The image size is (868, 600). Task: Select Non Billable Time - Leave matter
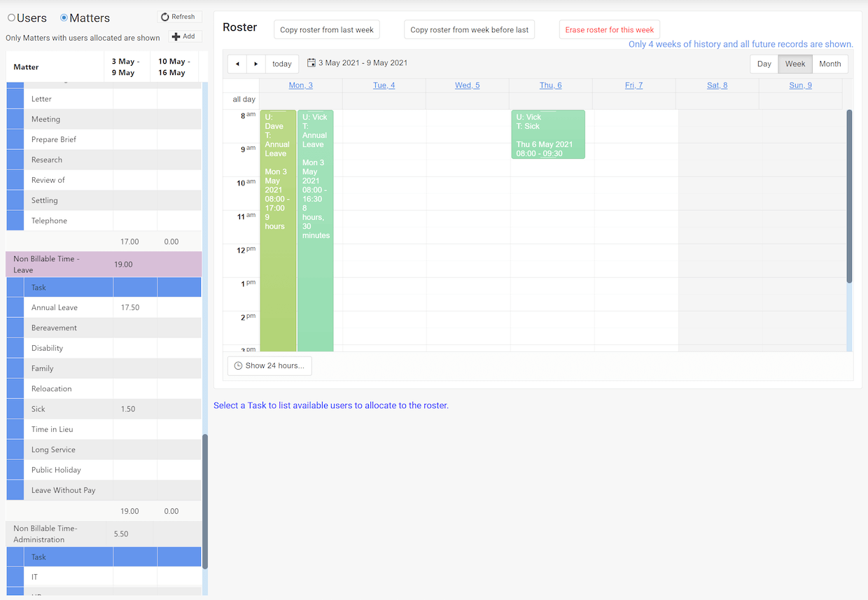pyautogui.click(x=104, y=264)
